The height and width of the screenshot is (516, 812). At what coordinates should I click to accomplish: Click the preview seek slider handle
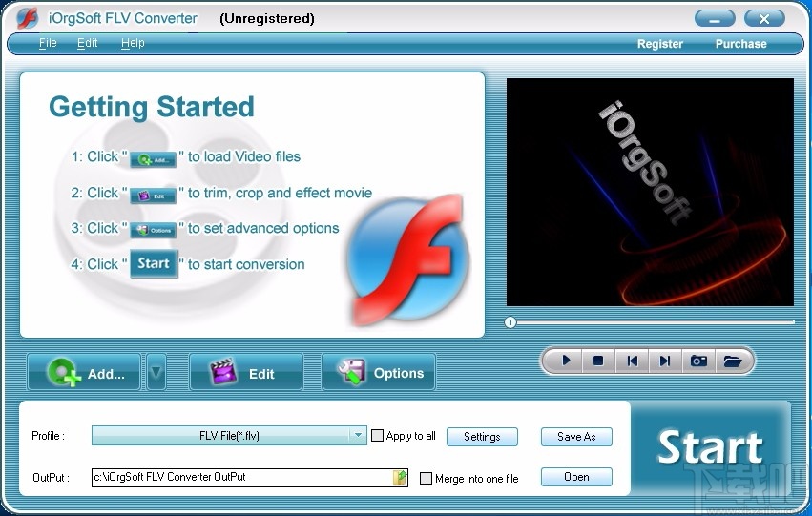tap(510, 322)
